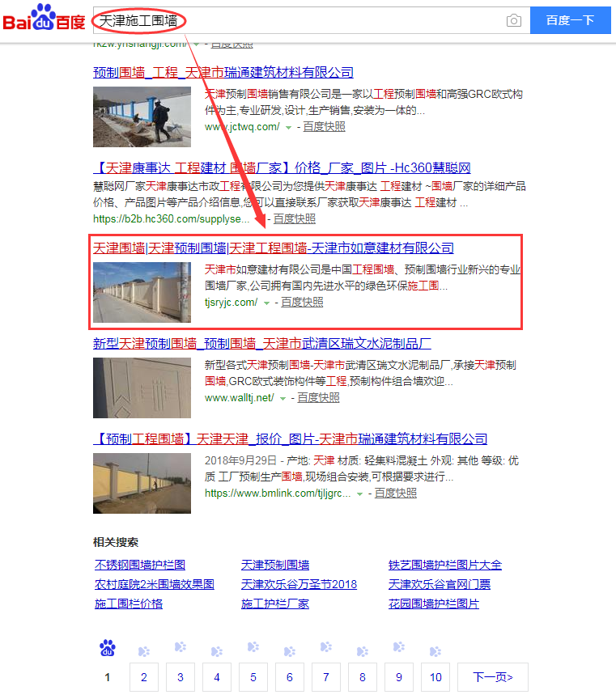Click faded paw icon above page 10

[435, 651]
